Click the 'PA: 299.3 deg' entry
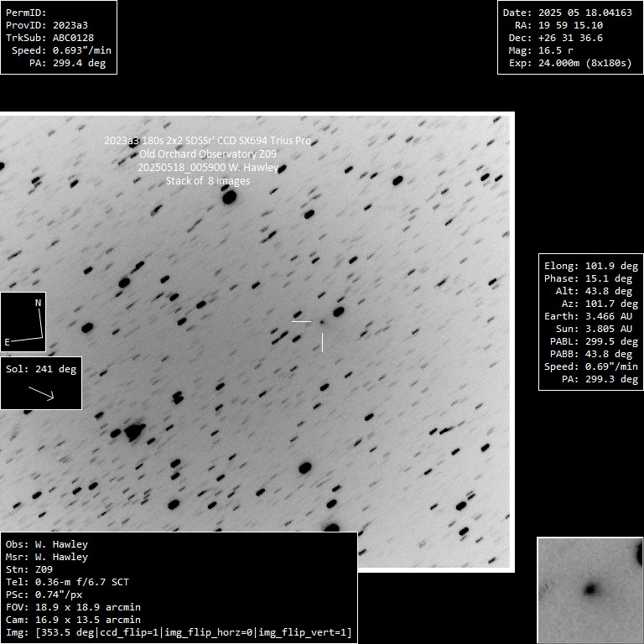644x644 pixels. (x=600, y=379)
